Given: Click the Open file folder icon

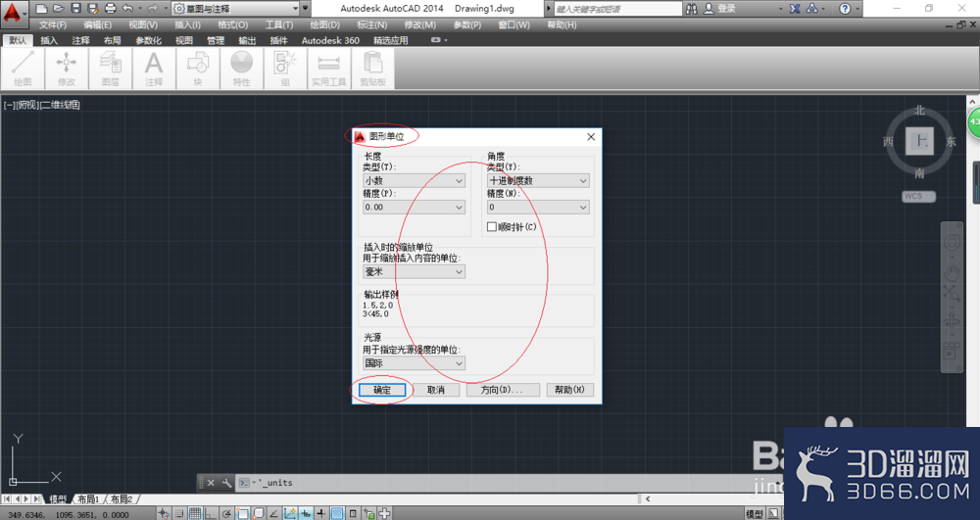Looking at the screenshot, I should (58, 9).
